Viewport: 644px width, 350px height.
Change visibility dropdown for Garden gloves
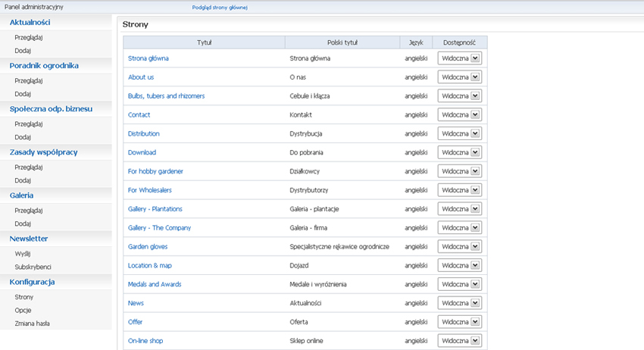pos(460,246)
